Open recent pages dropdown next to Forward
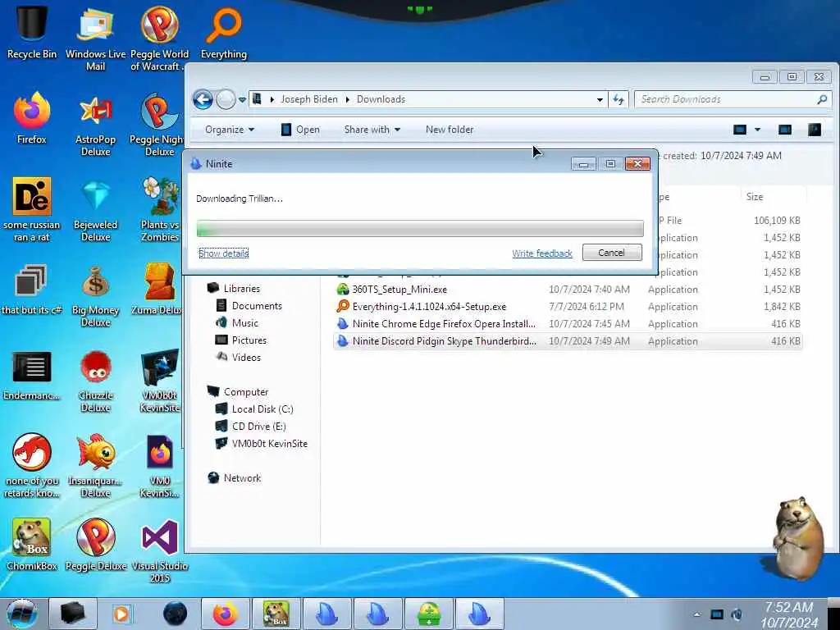Screen dimensions: 840x630 pos(242,99)
